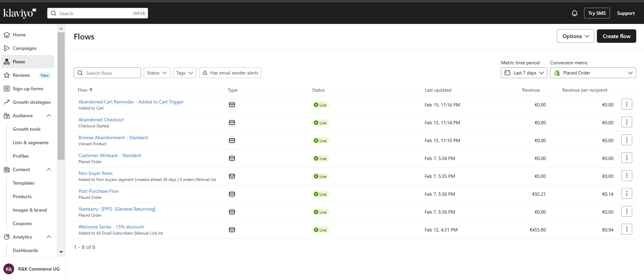Click the Flow column sort arrow
Image resolution: width=644 pixels, height=280 pixels.
tap(91, 90)
